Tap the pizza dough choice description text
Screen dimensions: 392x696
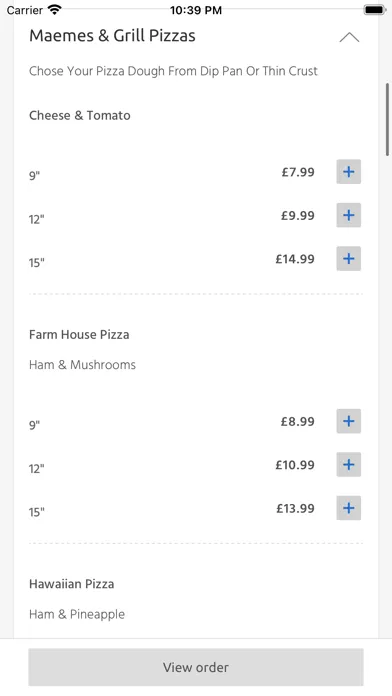click(174, 71)
